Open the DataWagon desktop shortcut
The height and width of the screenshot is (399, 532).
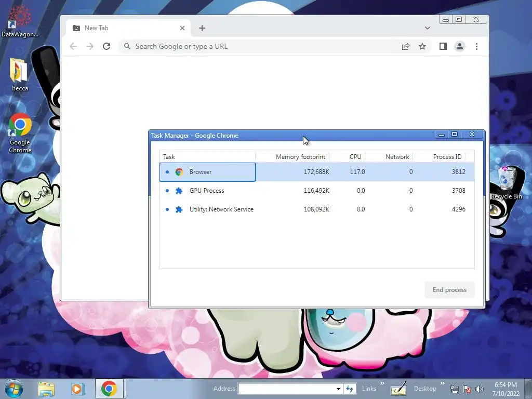[x=20, y=22]
